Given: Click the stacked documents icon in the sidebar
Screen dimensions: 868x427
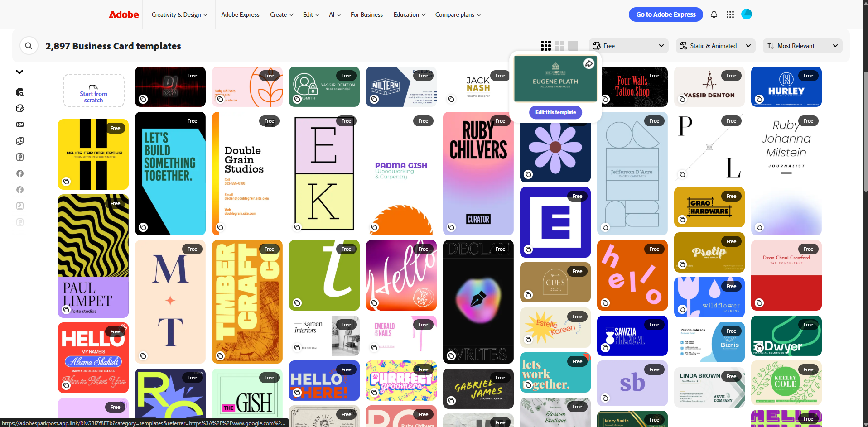Looking at the screenshot, I should point(20,141).
